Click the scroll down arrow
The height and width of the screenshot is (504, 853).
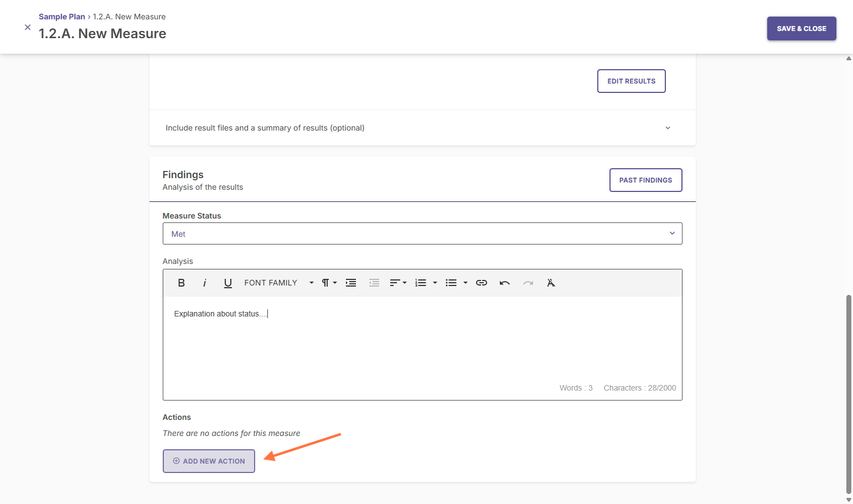point(849,500)
